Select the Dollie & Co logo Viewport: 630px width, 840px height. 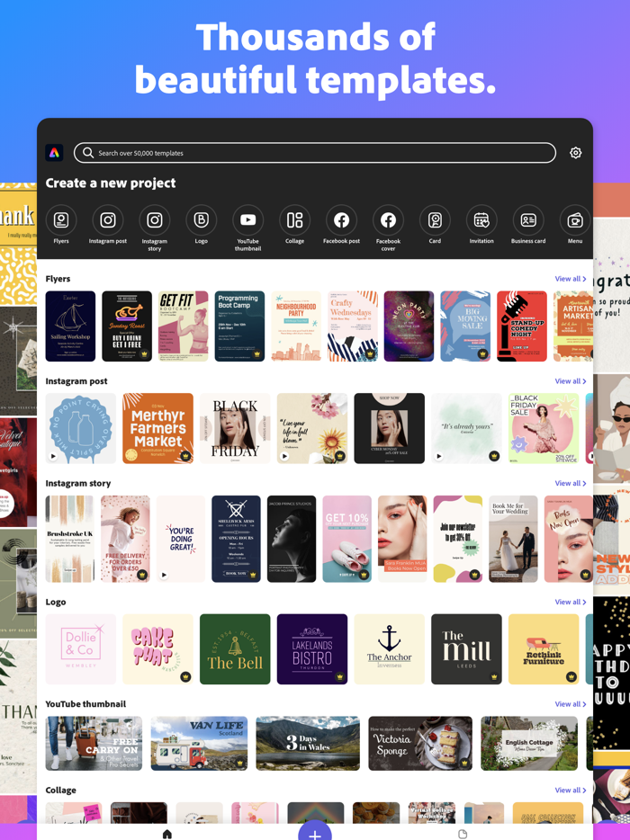click(x=81, y=649)
